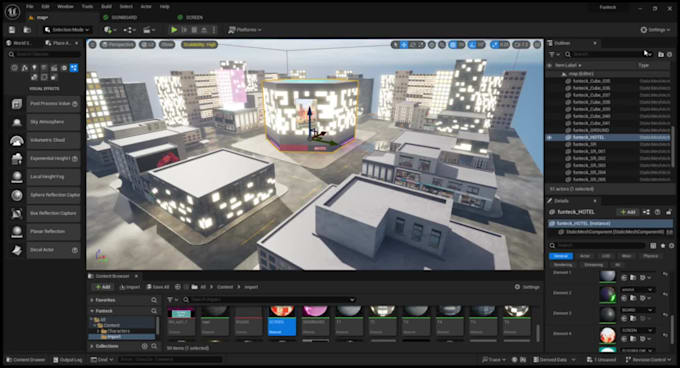Click the Add button in Content Browser
The height and width of the screenshot is (368, 680).
(102, 287)
